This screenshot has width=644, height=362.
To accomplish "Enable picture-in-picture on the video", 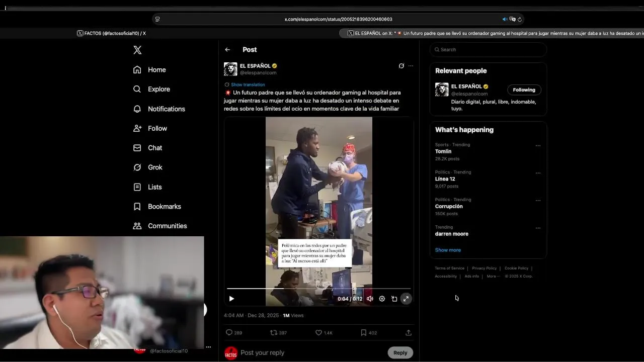I will (x=394, y=299).
